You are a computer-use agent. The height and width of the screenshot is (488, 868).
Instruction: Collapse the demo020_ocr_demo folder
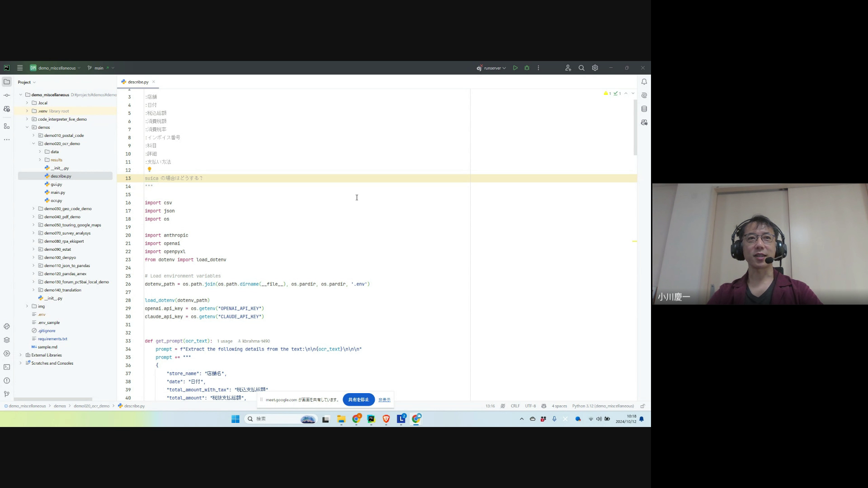(33, 144)
